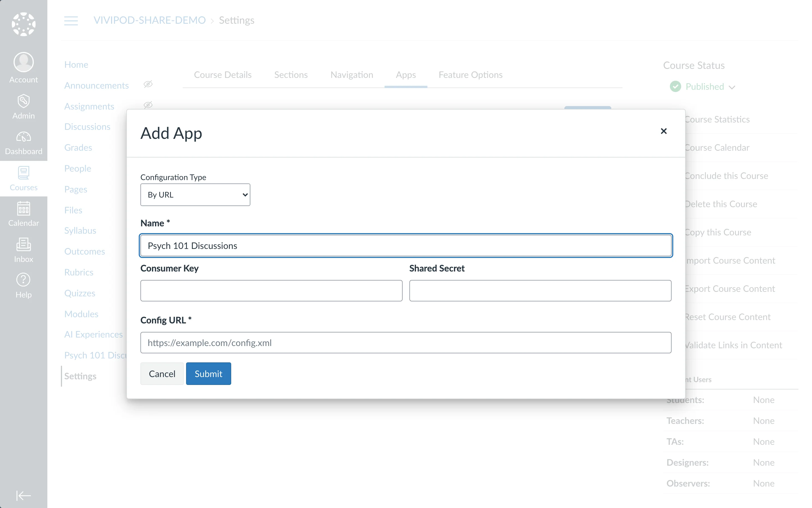The height and width of the screenshot is (508, 812).
Task: Focus the Consumer Key field
Action: click(x=271, y=291)
